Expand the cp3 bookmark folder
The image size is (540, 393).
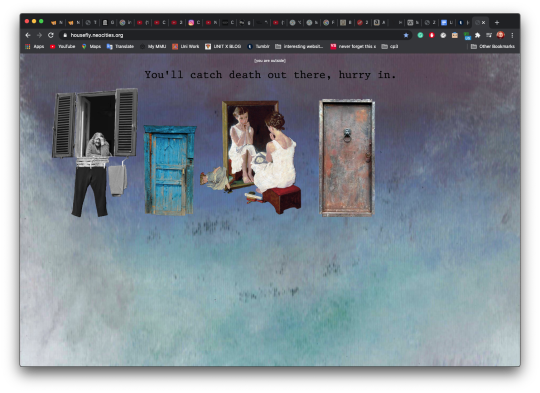pyautogui.click(x=390, y=46)
